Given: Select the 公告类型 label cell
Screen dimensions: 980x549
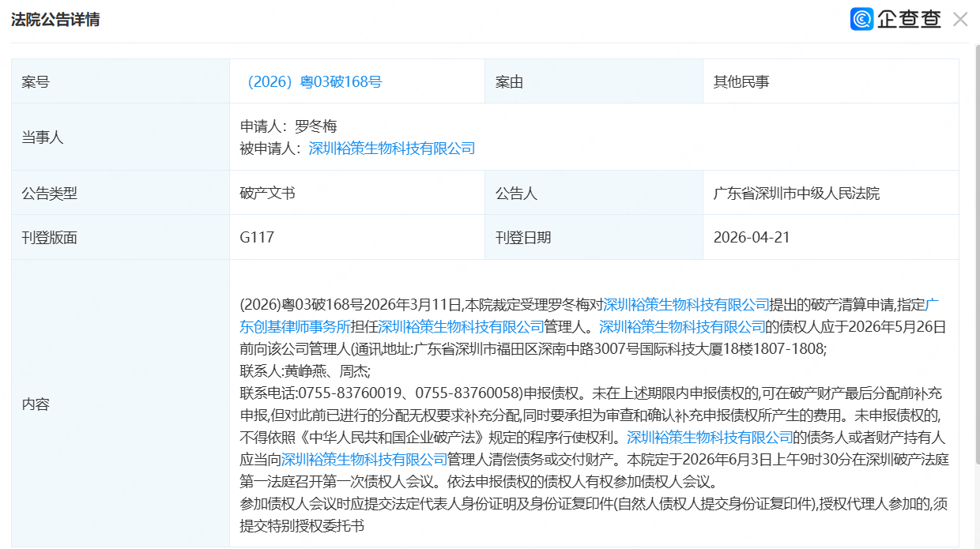Looking at the screenshot, I should pyautogui.click(x=120, y=193).
